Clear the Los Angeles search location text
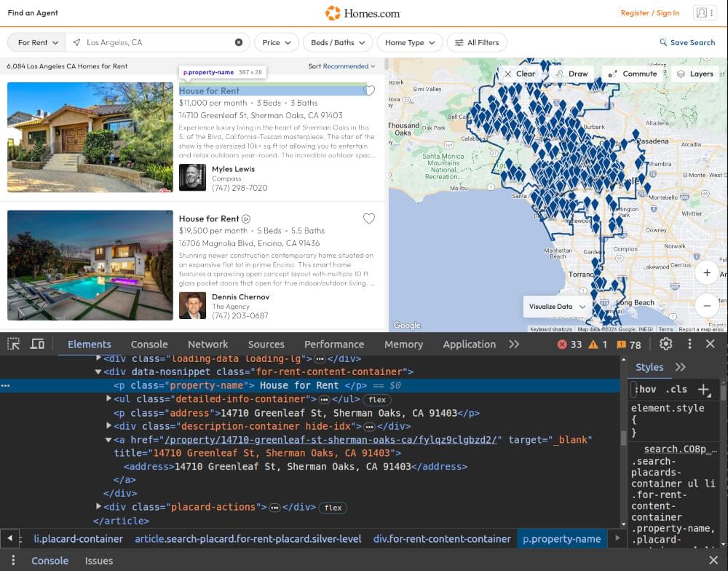Screen dimensions: 728x571 (x=239, y=42)
